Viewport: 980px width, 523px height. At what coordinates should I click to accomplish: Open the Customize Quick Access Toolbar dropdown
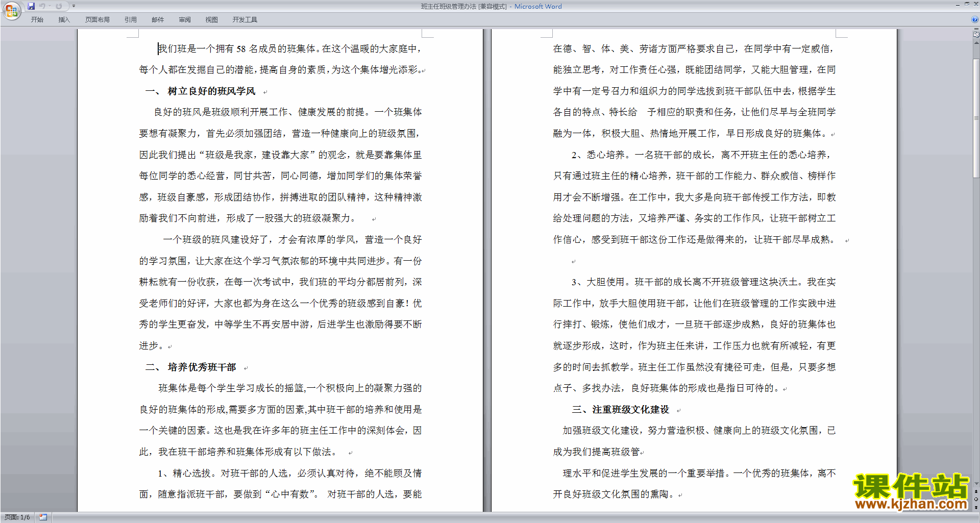(73, 6)
